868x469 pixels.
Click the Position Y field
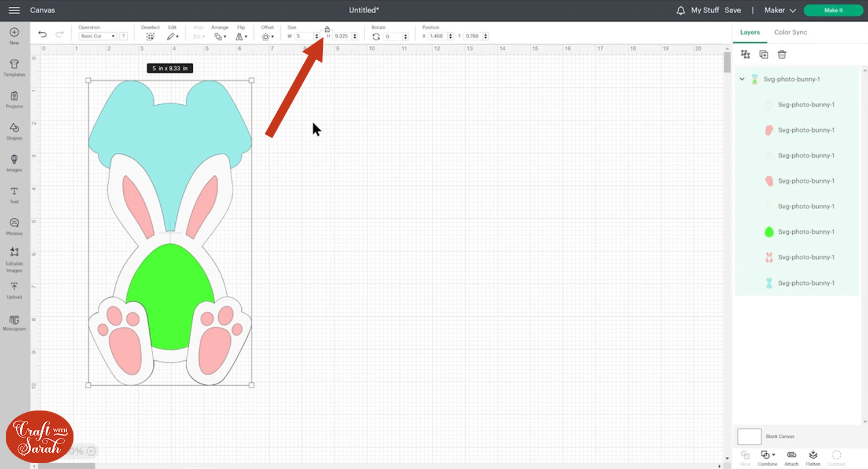(x=473, y=36)
